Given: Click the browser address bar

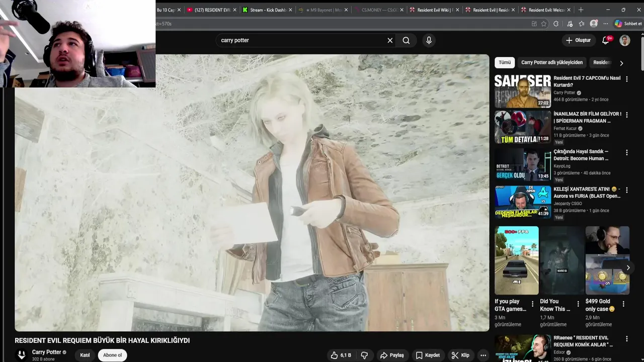Looking at the screenshot, I should click(342, 24).
